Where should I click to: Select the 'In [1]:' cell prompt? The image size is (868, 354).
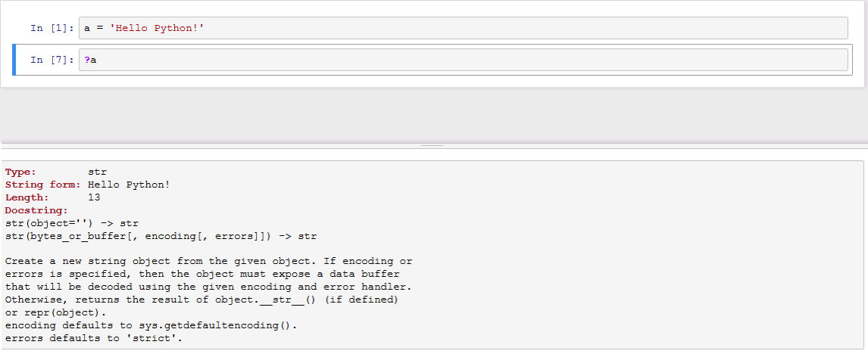(52, 28)
